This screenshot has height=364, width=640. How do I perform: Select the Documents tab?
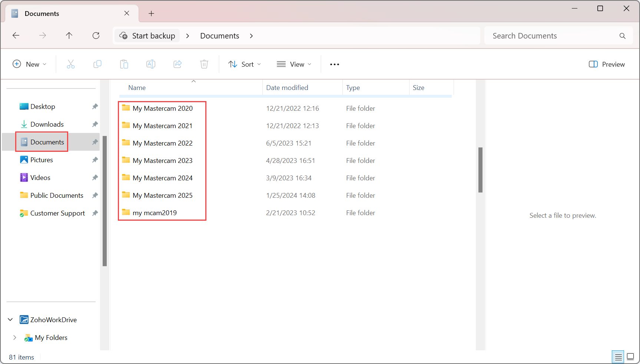[72, 14]
